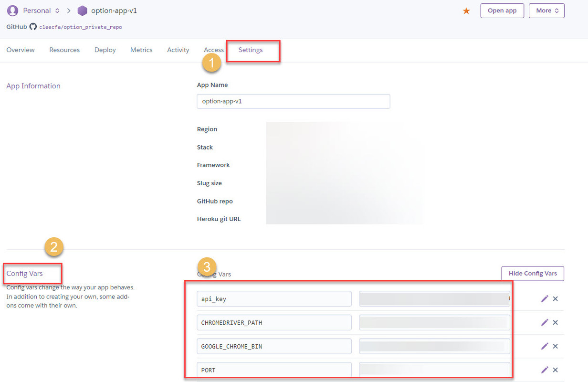The width and height of the screenshot is (588, 382).
Task: Click the option-app-v1 hexagon app icon
Action: pyautogui.click(x=82, y=11)
